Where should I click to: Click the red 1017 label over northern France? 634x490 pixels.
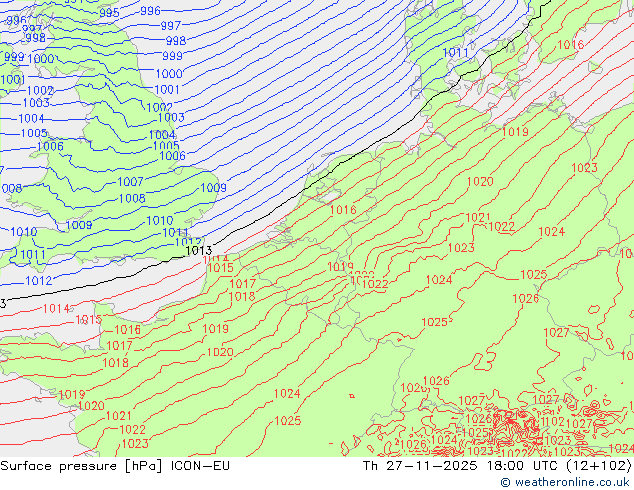coord(243,284)
